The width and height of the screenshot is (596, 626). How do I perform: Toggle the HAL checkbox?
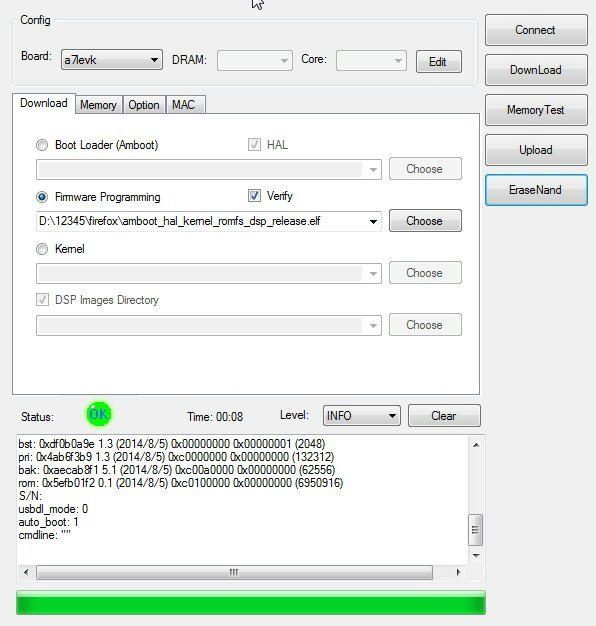254,145
